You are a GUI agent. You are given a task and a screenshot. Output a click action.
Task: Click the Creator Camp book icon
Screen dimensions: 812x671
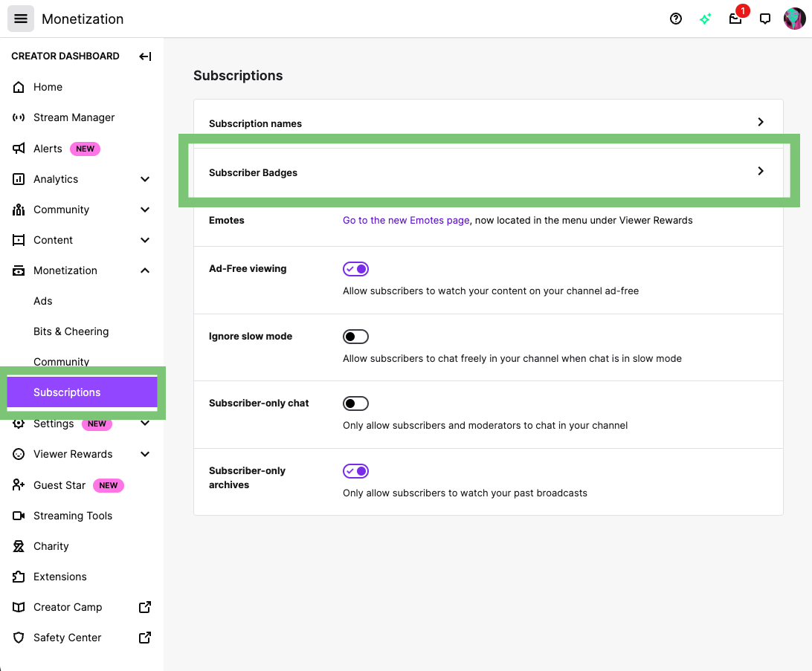coord(19,607)
